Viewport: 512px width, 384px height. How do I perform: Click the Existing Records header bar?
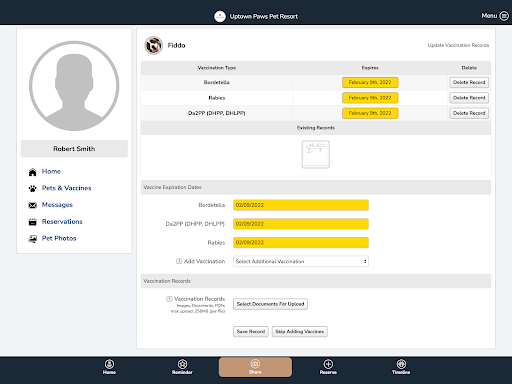[x=316, y=128]
